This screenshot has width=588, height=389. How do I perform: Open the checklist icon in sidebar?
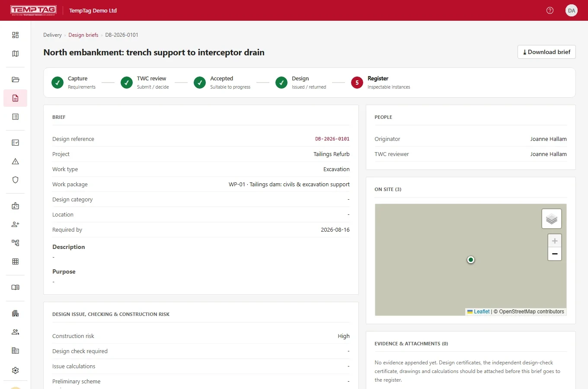click(x=16, y=143)
